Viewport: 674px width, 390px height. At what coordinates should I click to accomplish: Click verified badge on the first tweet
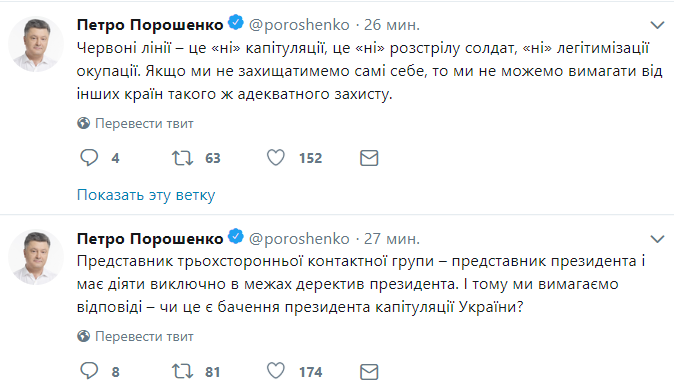(x=236, y=23)
